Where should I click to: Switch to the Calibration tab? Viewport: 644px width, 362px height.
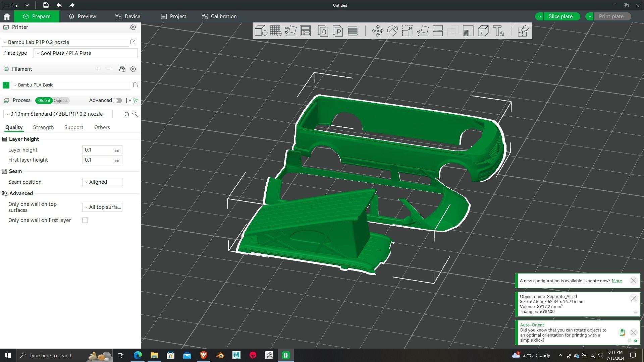[x=219, y=16]
